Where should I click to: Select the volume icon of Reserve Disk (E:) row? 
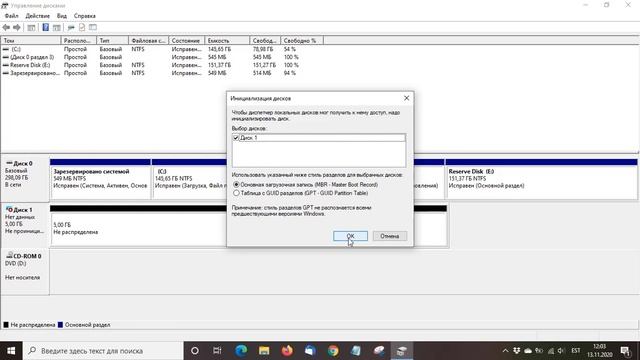tap(6, 65)
